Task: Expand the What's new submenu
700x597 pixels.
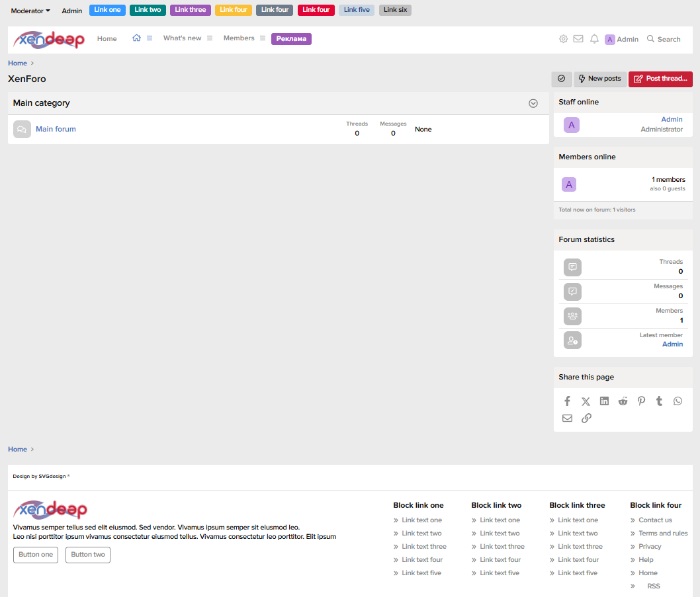Action: pos(210,38)
